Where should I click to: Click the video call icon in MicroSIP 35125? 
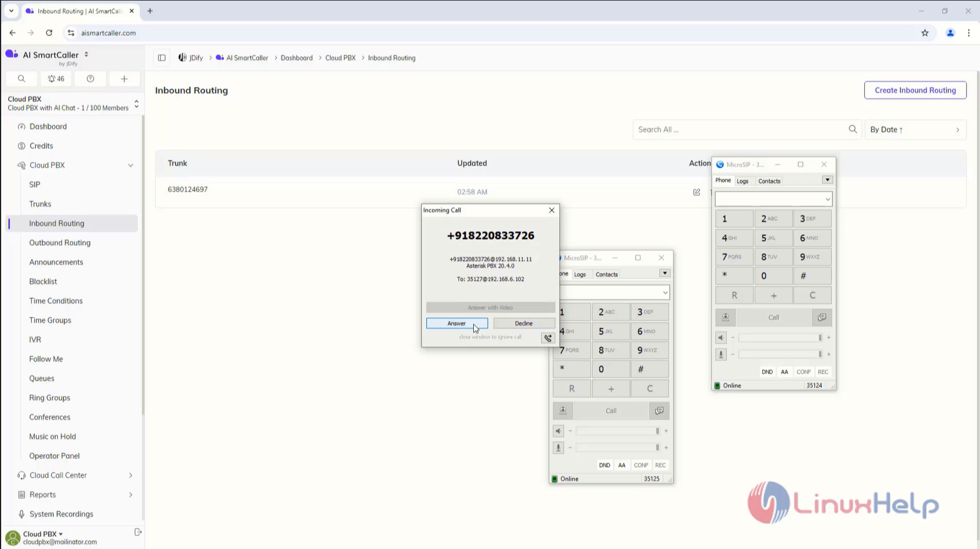(x=562, y=411)
